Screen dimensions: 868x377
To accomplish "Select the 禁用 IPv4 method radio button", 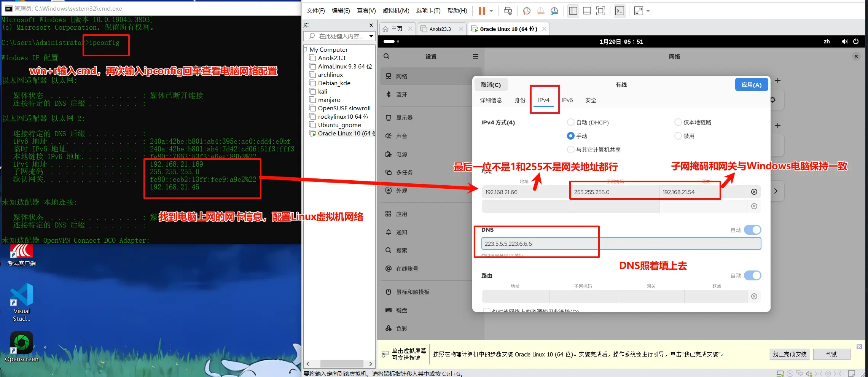I will pos(678,136).
